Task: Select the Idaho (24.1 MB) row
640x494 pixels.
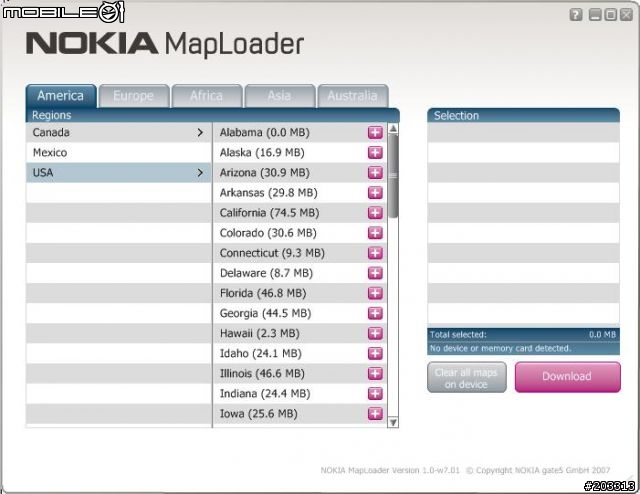Action: (300, 354)
